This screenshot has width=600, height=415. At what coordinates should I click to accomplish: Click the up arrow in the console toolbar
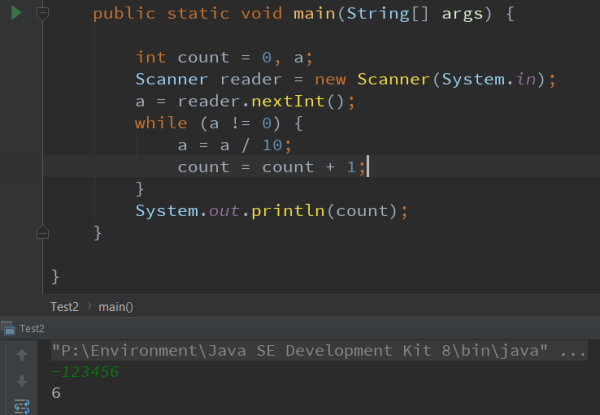coord(21,355)
